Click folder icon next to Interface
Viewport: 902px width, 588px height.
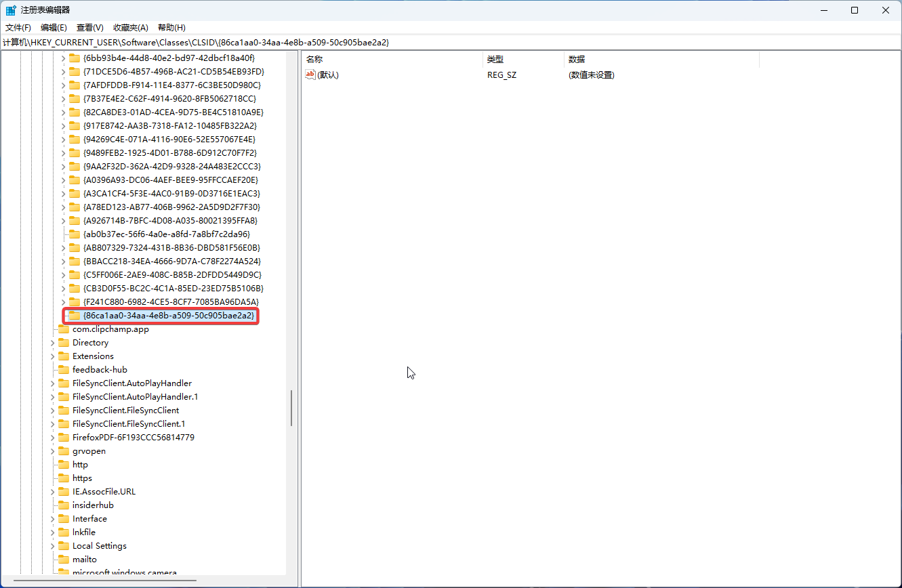click(x=64, y=519)
